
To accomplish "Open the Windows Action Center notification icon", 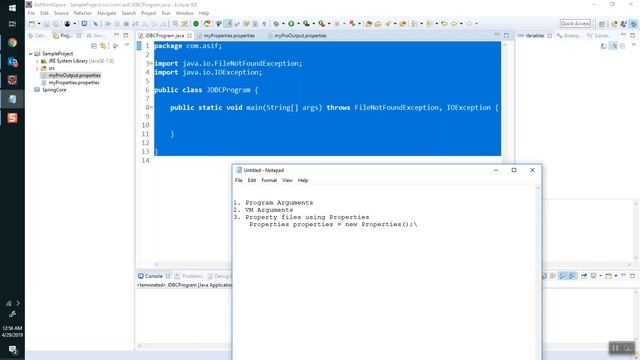I will pyautogui.click(x=12, y=350).
